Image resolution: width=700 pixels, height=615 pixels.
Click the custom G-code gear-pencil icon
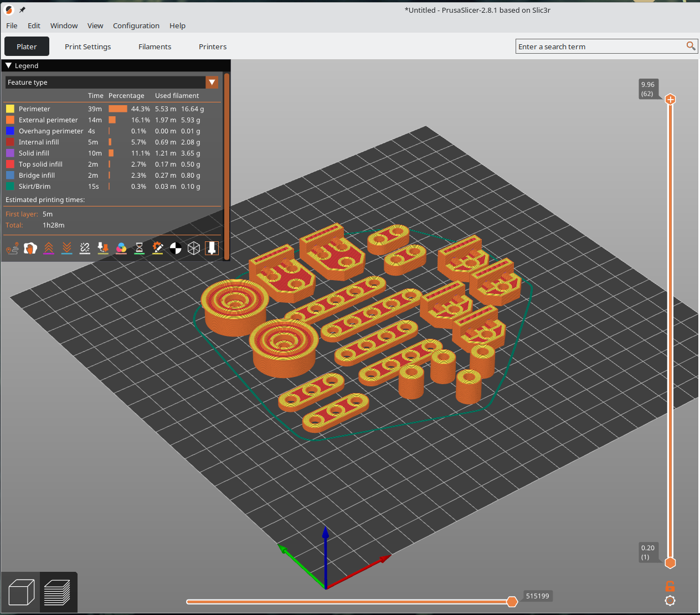158,249
